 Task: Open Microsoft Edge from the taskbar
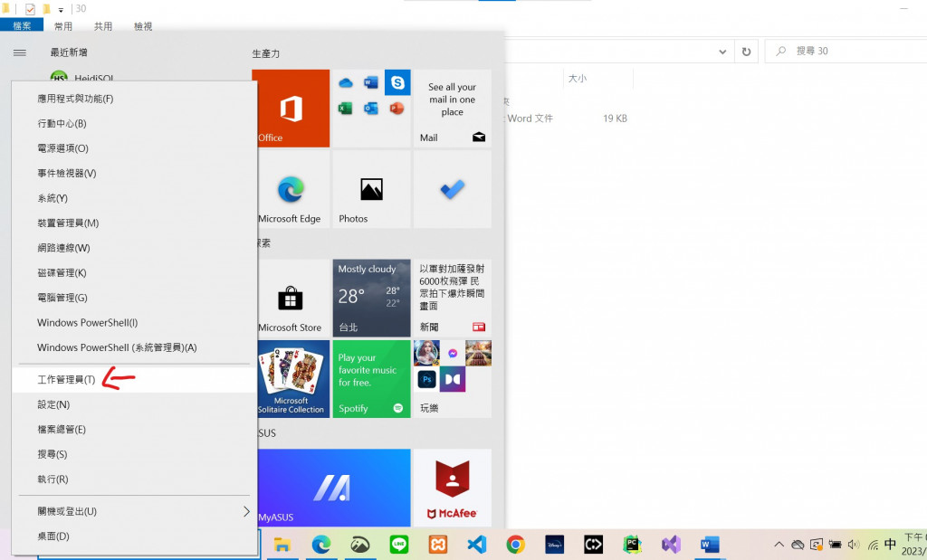click(x=321, y=544)
